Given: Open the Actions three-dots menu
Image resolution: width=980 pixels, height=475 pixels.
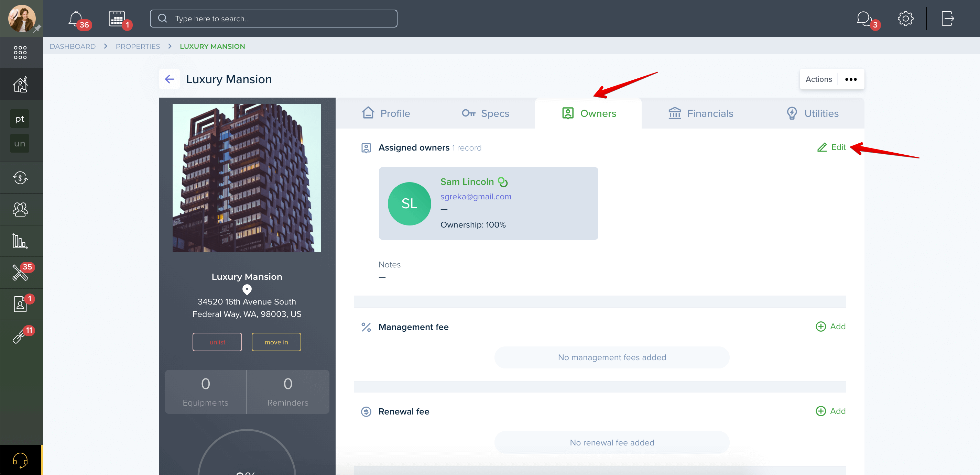Looking at the screenshot, I should click(x=851, y=79).
